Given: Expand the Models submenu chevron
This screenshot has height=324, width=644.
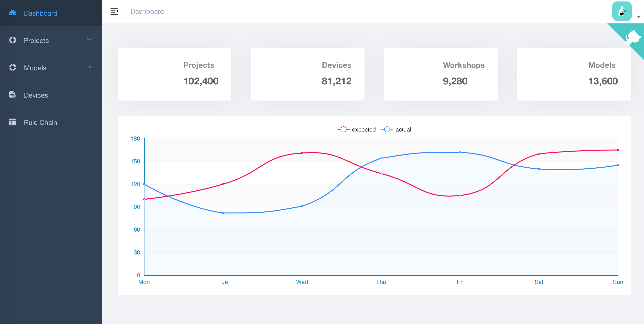Looking at the screenshot, I should coord(89,67).
